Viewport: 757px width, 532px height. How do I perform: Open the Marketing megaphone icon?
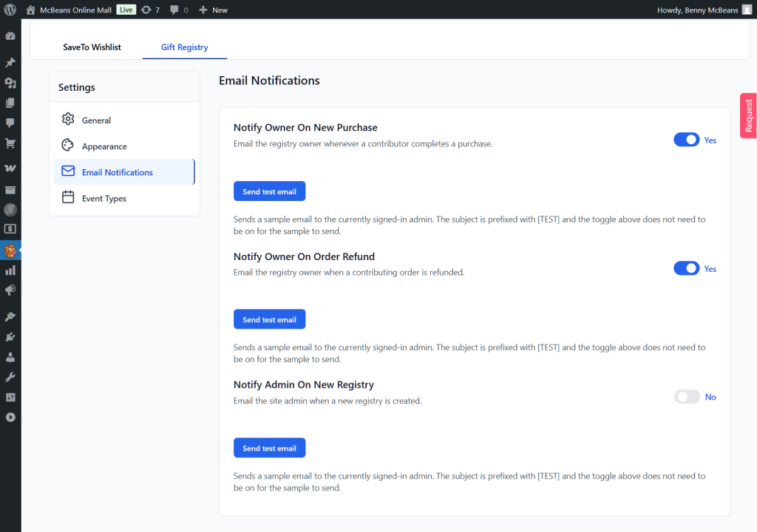pyautogui.click(x=10, y=290)
